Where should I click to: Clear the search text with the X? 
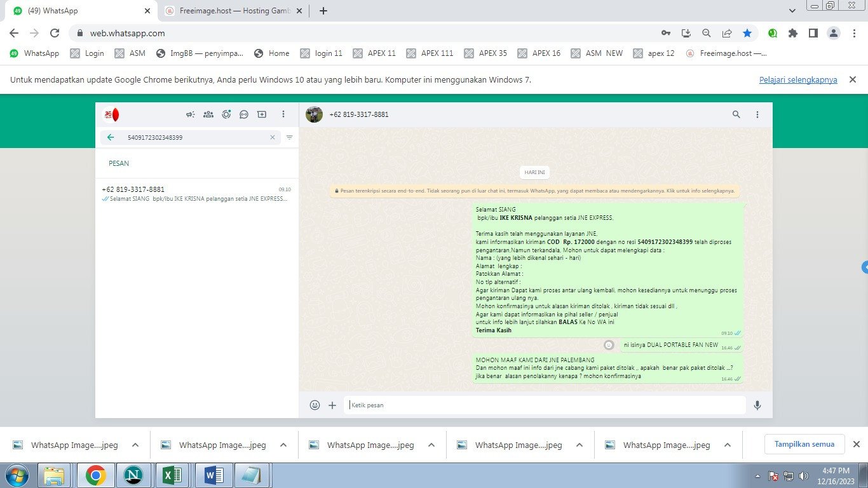click(x=273, y=137)
